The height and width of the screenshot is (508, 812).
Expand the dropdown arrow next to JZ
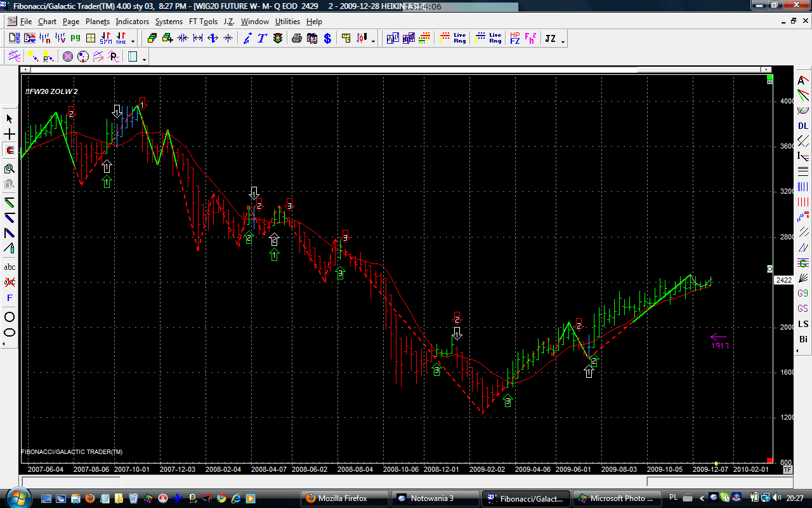(x=563, y=42)
